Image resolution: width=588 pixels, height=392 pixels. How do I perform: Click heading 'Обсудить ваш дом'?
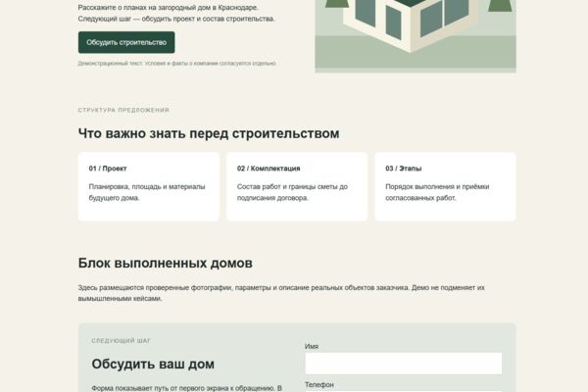click(153, 364)
